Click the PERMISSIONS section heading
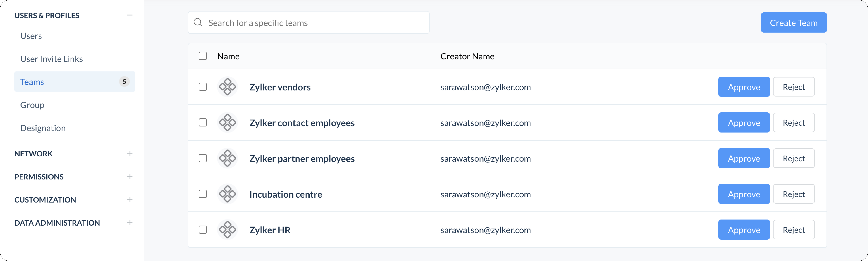Screen dimensions: 868x261 coord(39,177)
